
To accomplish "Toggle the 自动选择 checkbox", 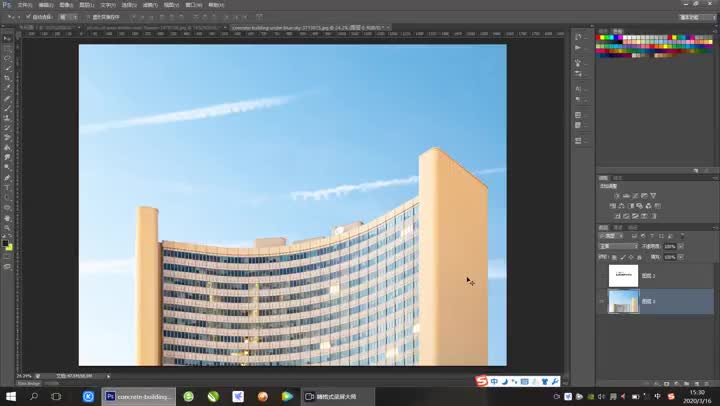I will pyautogui.click(x=31, y=17).
